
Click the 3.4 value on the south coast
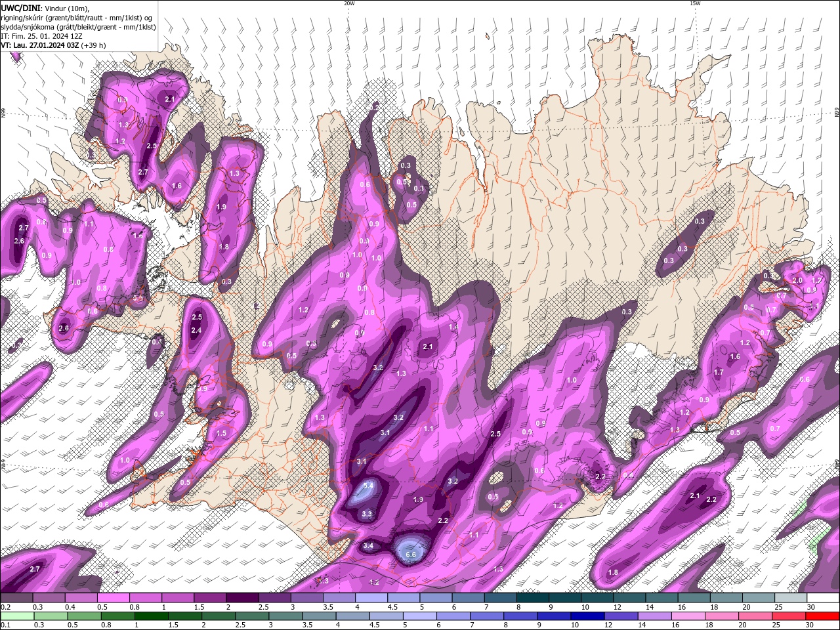[368, 545]
